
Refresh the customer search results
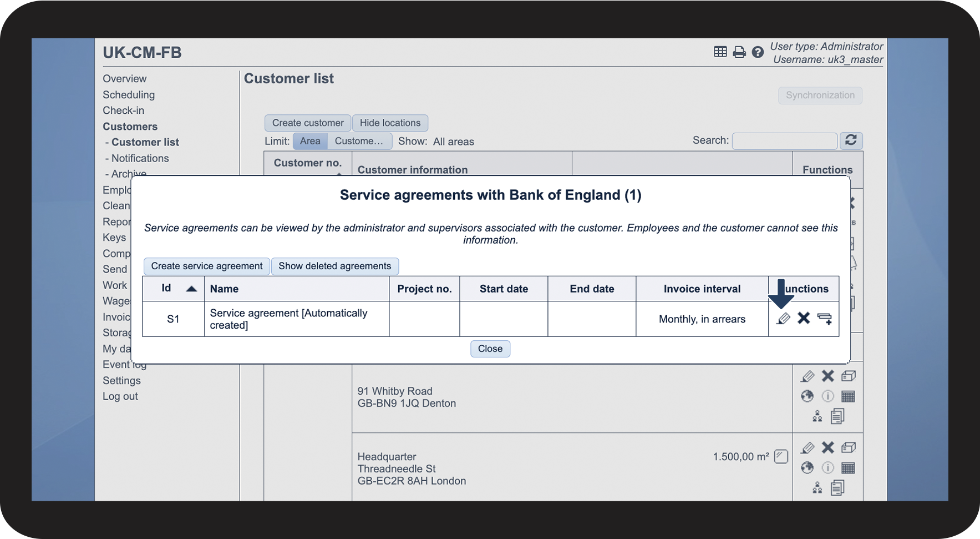851,140
